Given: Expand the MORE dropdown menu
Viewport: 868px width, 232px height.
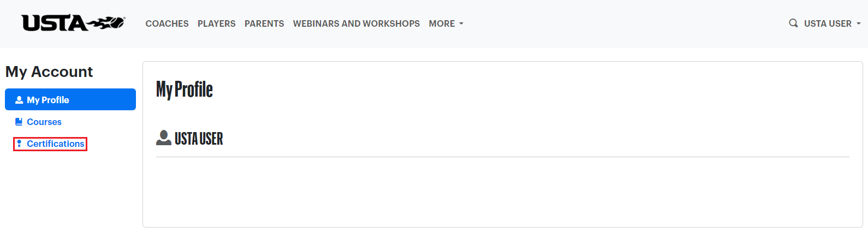Looking at the screenshot, I should click(446, 23).
